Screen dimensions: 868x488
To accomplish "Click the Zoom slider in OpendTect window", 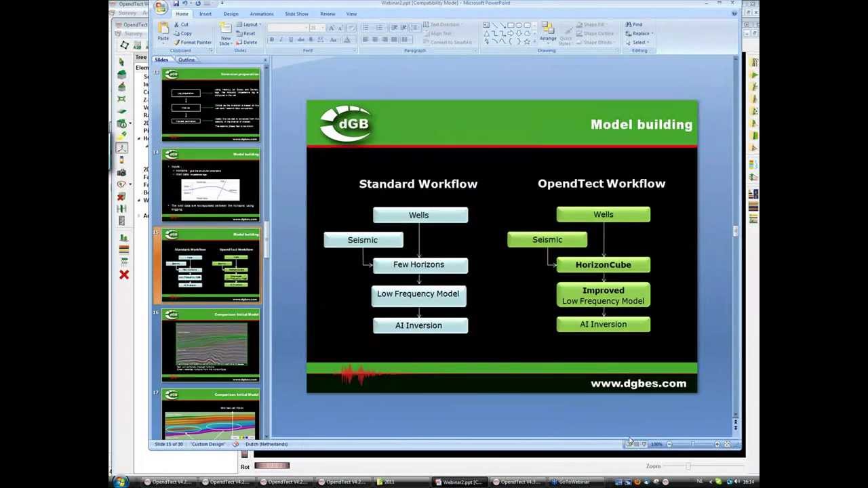I will [688, 466].
